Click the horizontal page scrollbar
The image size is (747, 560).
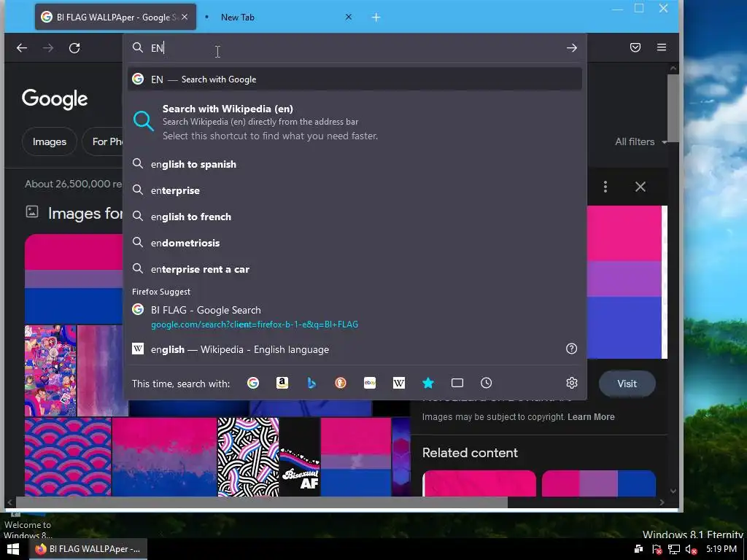point(262,502)
